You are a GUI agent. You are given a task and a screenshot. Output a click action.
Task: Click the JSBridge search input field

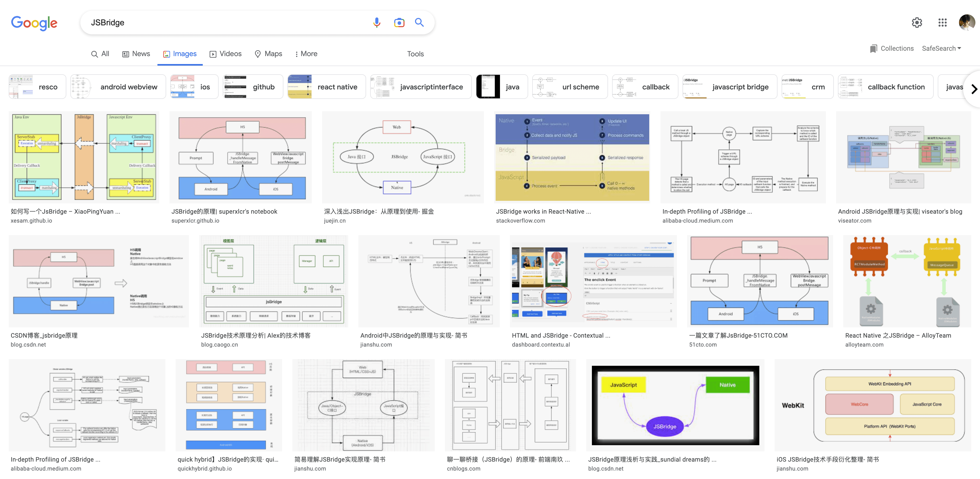point(228,23)
